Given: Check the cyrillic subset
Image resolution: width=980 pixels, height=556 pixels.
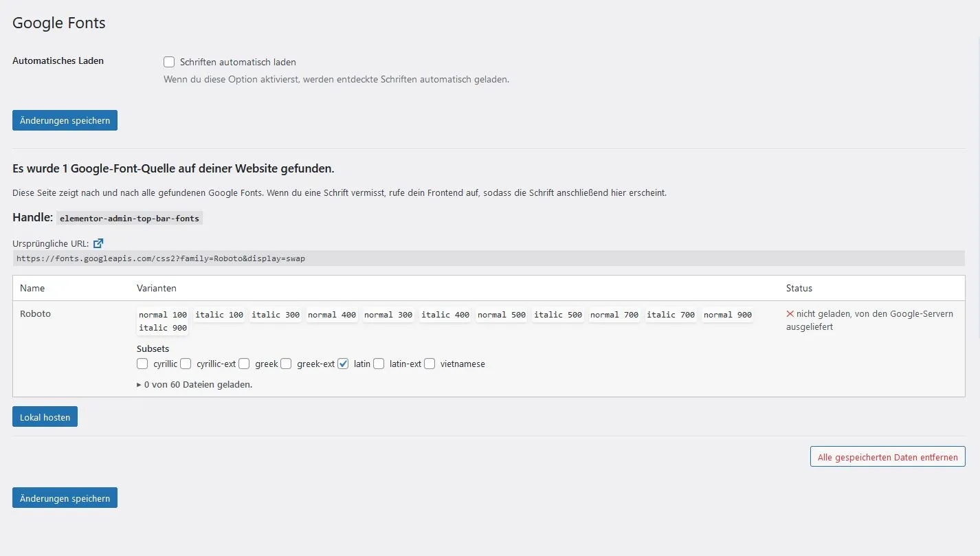Looking at the screenshot, I should [x=142, y=364].
